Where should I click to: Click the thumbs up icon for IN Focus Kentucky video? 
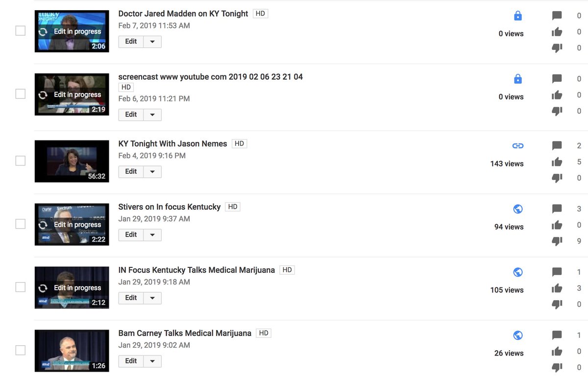[x=557, y=288]
